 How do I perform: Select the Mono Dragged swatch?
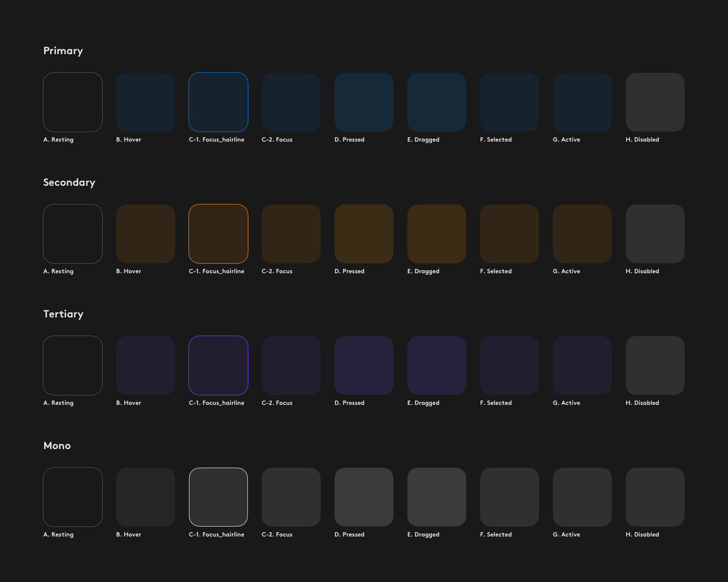437,497
